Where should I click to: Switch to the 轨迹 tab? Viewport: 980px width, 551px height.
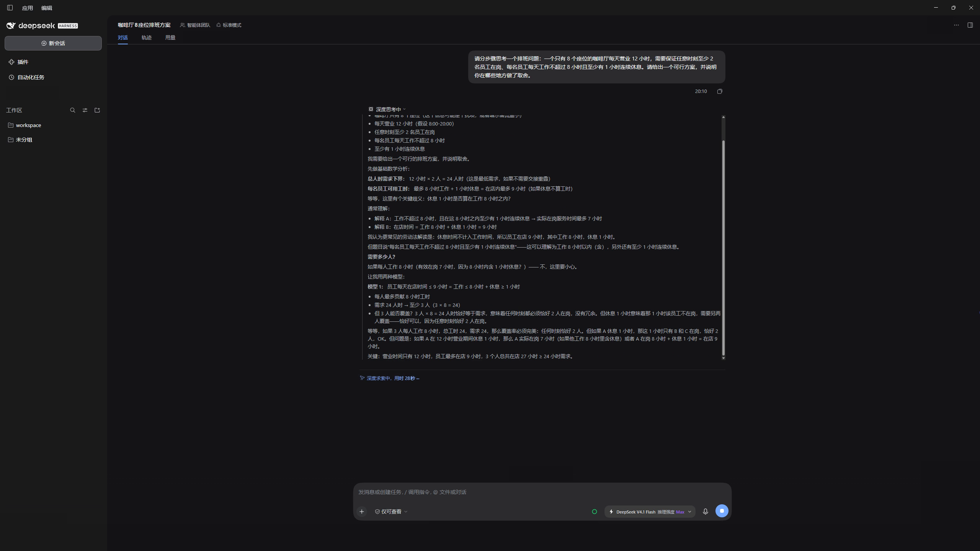(146, 37)
